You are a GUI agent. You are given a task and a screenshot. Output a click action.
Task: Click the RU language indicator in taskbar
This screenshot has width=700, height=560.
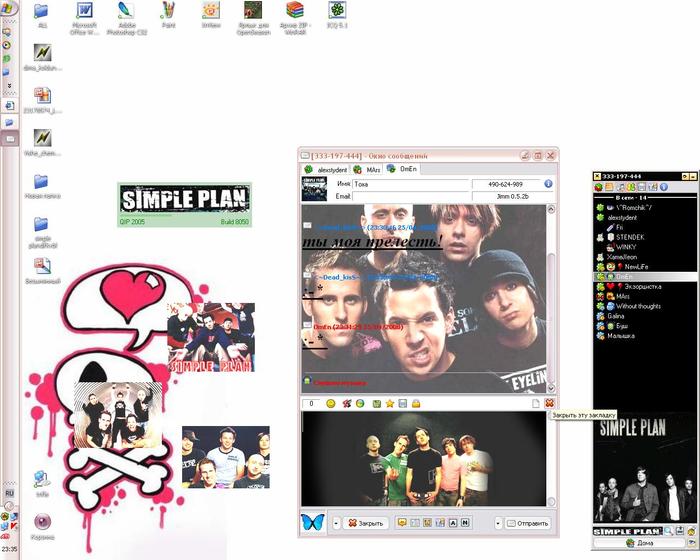(x=9, y=493)
